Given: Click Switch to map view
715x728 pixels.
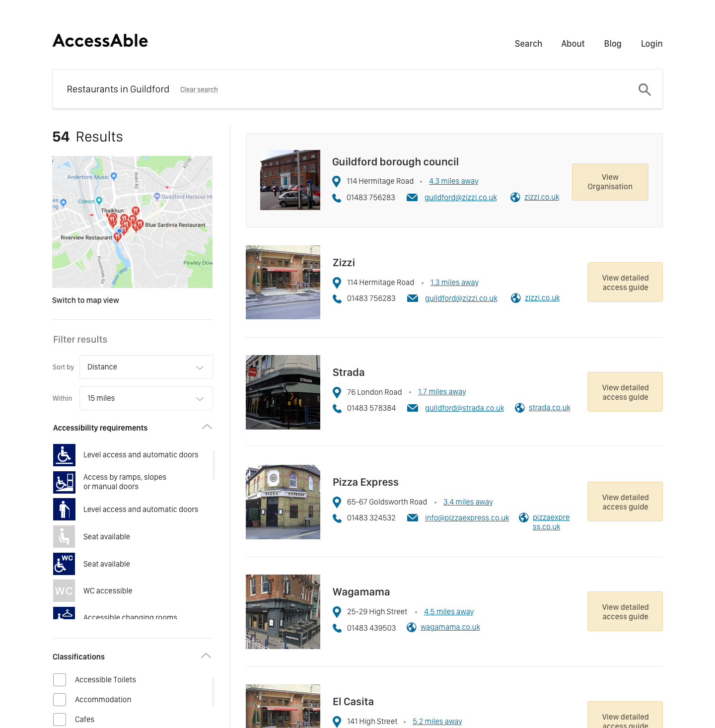Looking at the screenshot, I should point(85,300).
